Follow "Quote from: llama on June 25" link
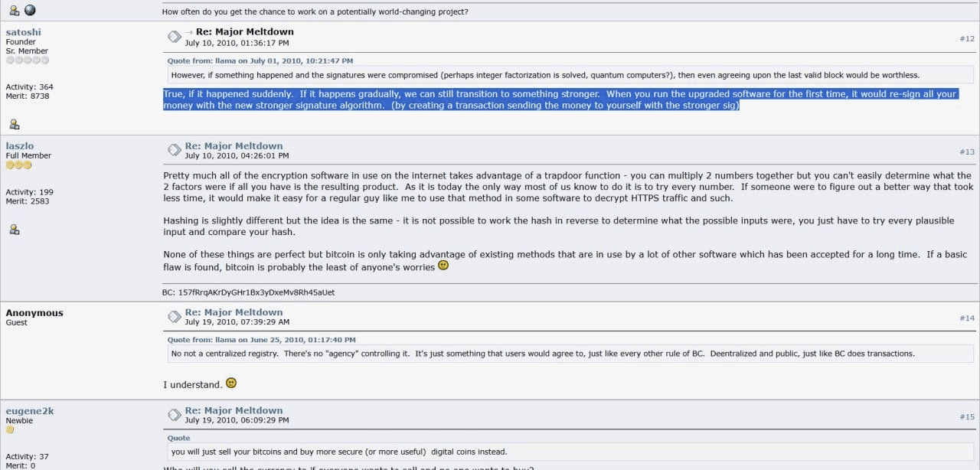 click(261, 340)
